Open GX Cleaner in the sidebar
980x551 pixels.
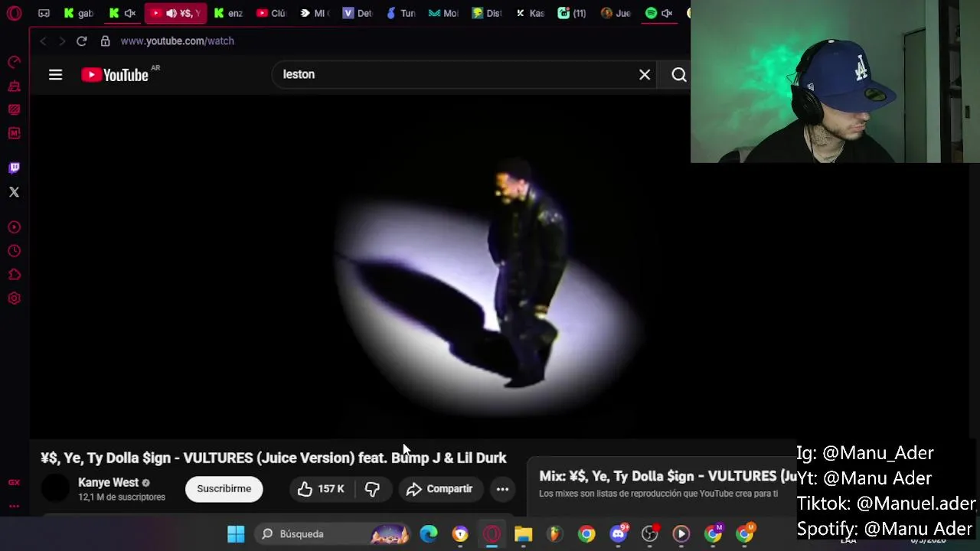click(x=14, y=86)
